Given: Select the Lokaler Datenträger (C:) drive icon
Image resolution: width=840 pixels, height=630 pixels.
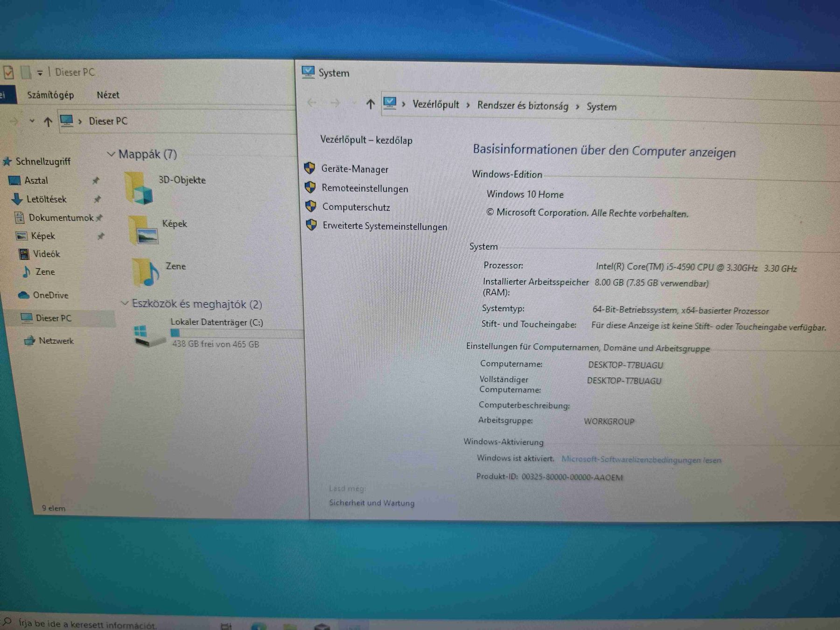Looking at the screenshot, I should tap(149, 336).
